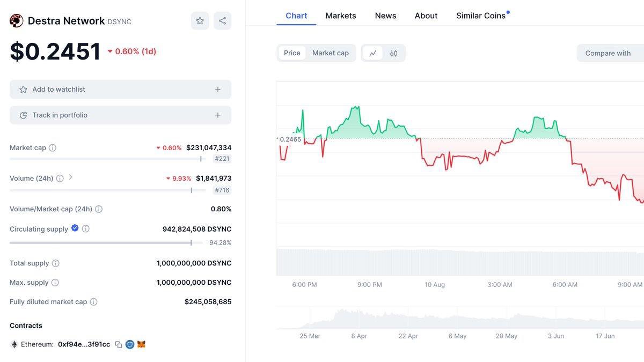Star Destra Network as favorite

coord(200,21)
